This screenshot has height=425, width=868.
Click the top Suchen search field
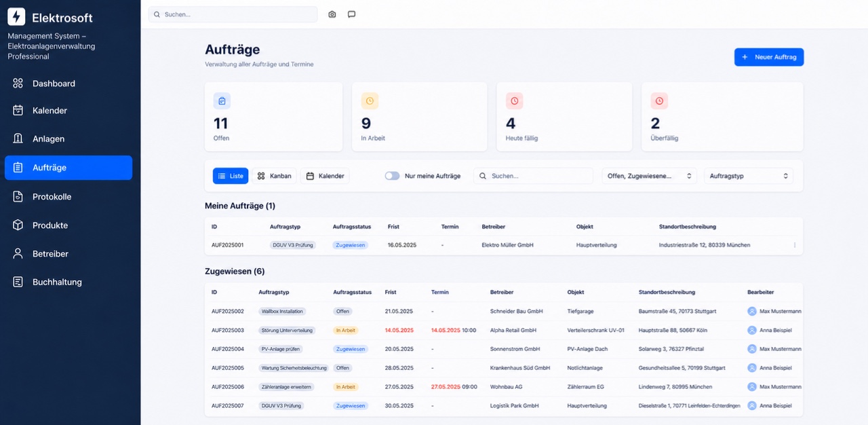click(x=233, y=14)
